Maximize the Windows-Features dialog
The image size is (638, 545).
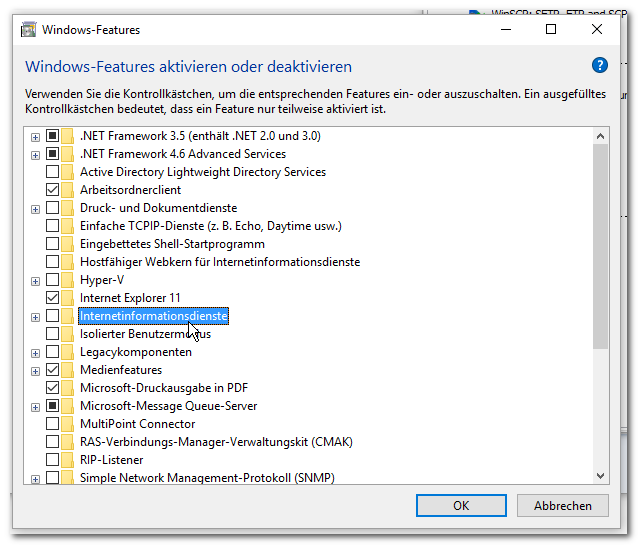551,29
